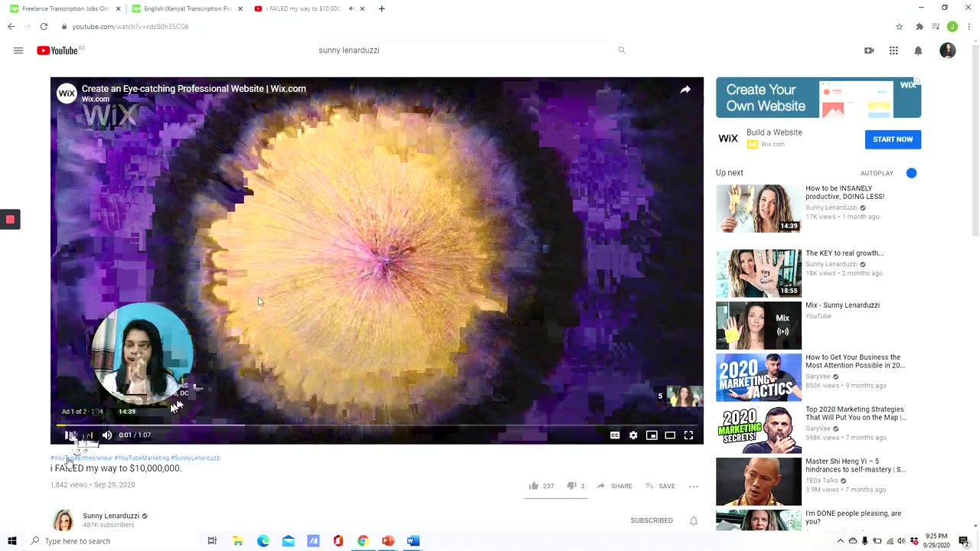Reload the page
The height and width of the screenshot is (551, 980).
(x=44, y=27)
